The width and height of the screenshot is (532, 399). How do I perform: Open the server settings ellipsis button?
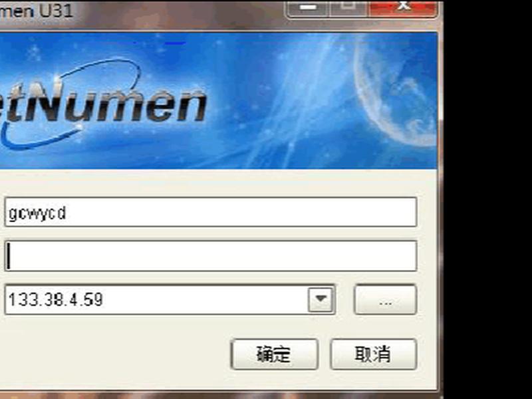click(386, 300)
